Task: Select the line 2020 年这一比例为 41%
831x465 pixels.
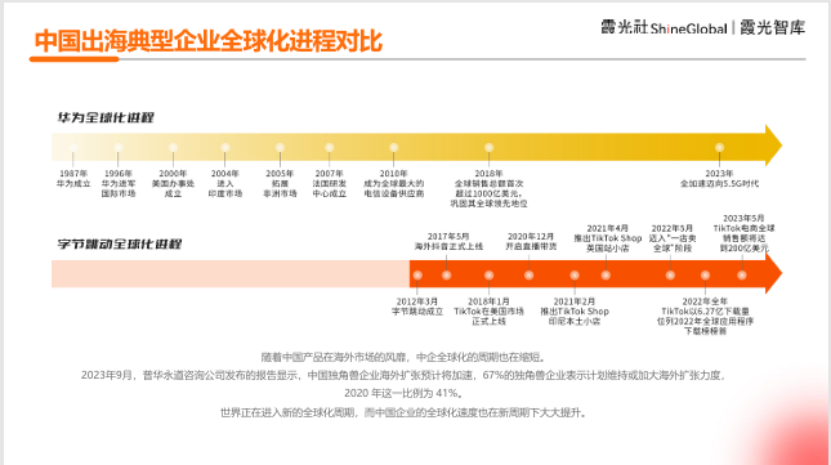Action: pyautogui.click(x=405, y=393)
